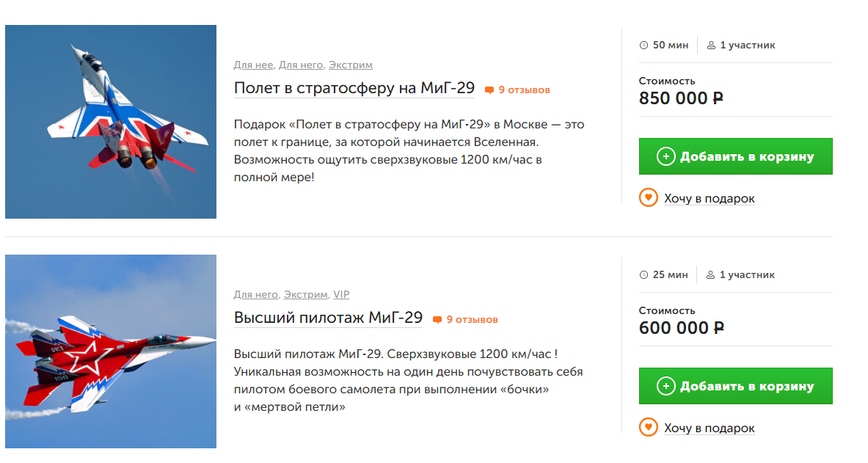Click participant icon in 25 мин row

(x=711, y=275)
